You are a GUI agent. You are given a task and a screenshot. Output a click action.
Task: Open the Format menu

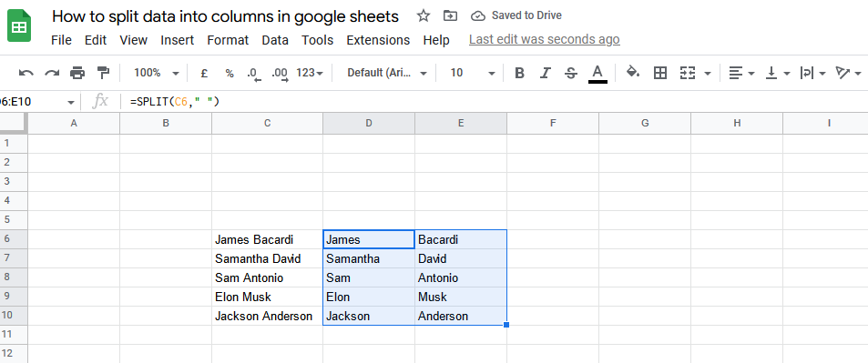228,40
